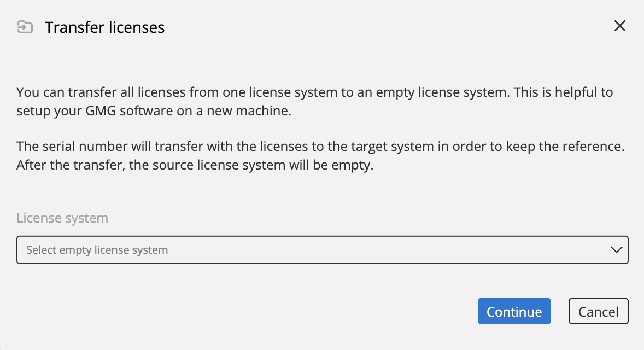Select the Transfer licenses dialog title
Viewport: 644px width, 350px height.
pyautogui.click(x=105, y=27)
